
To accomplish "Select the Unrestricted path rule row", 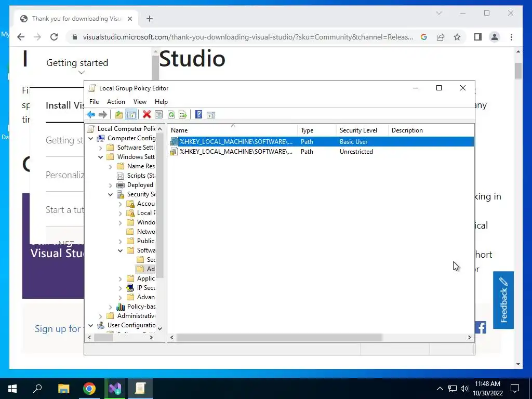I will (x=321, y=152).
